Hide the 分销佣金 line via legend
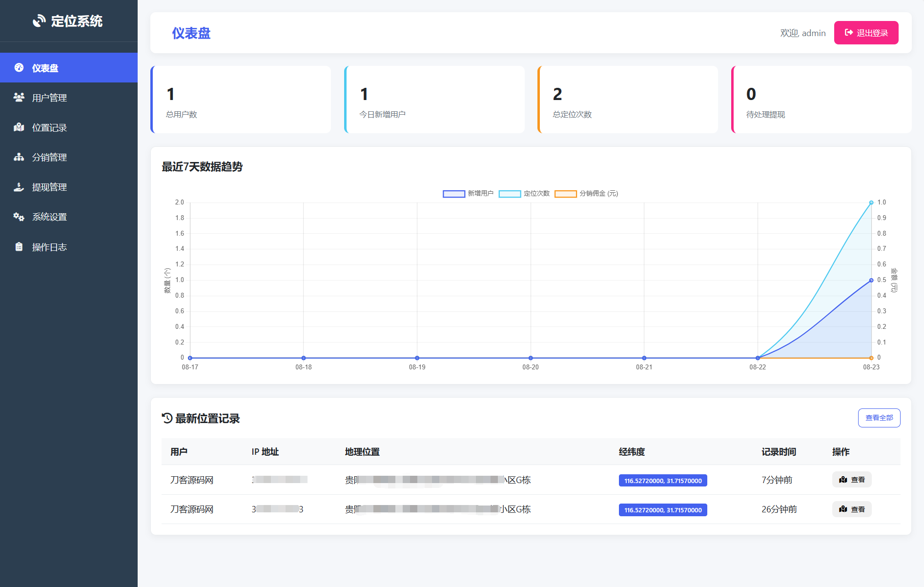Screen dimensions: 924x587 [587, 193]
